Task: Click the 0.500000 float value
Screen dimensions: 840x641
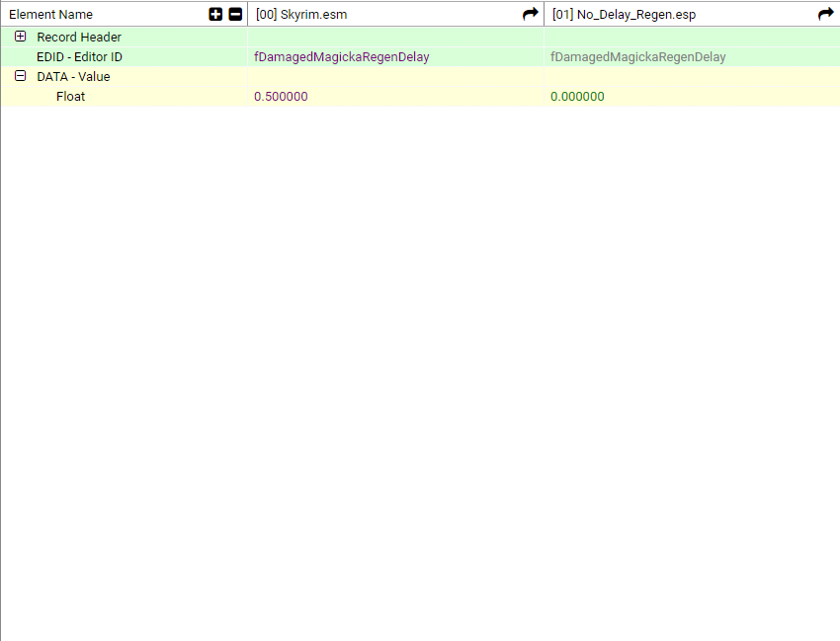Action: tap(281, 97)
